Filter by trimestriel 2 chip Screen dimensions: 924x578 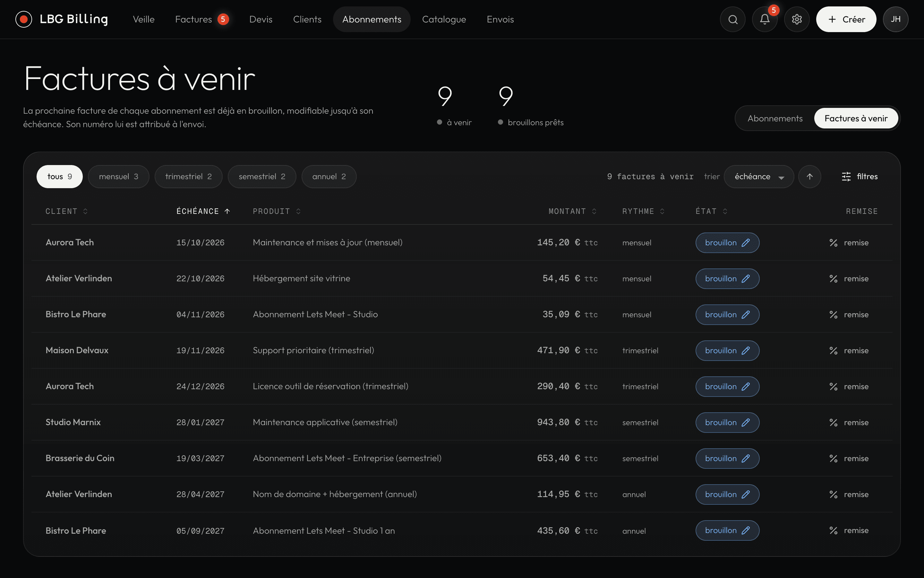point(189,177)
